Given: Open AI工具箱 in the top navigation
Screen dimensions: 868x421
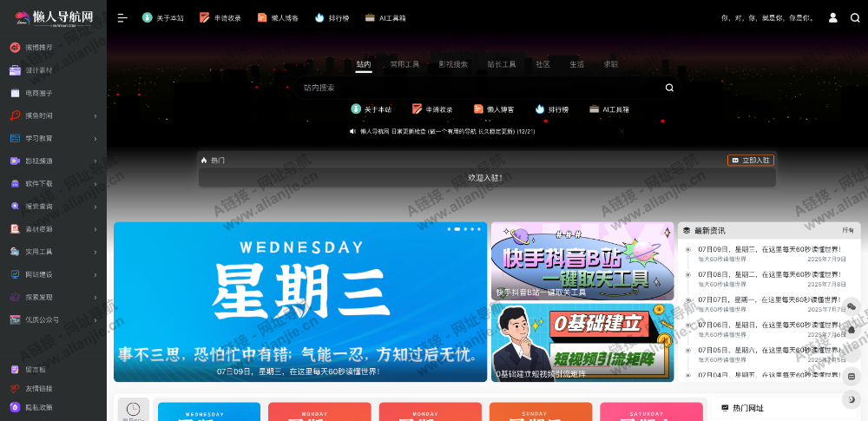Looking at the screenshot, I should [x=386, y=17].
